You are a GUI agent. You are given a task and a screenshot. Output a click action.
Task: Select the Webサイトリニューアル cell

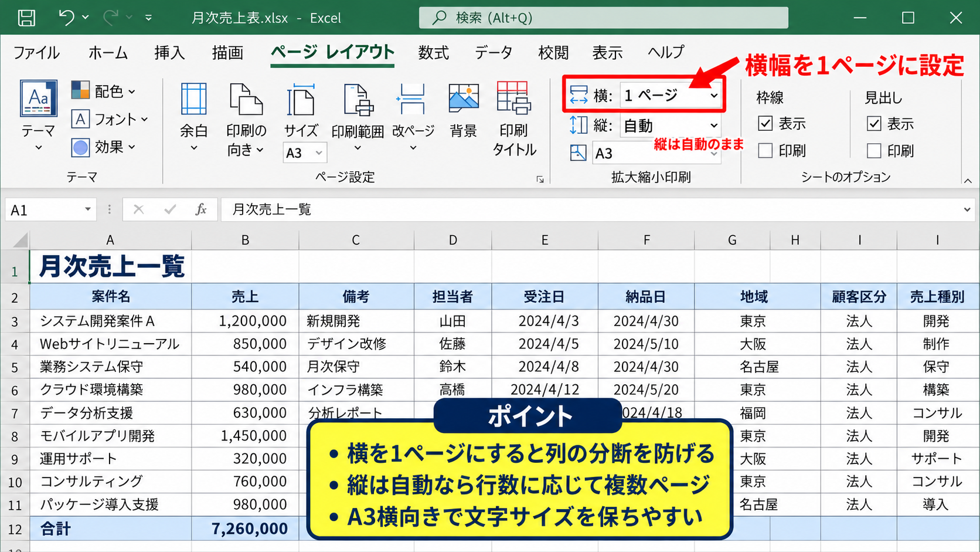coord(110,344)
